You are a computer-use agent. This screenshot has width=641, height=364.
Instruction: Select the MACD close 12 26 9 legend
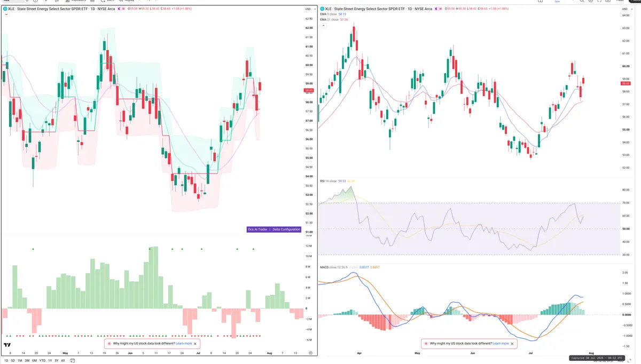point(334,267)
